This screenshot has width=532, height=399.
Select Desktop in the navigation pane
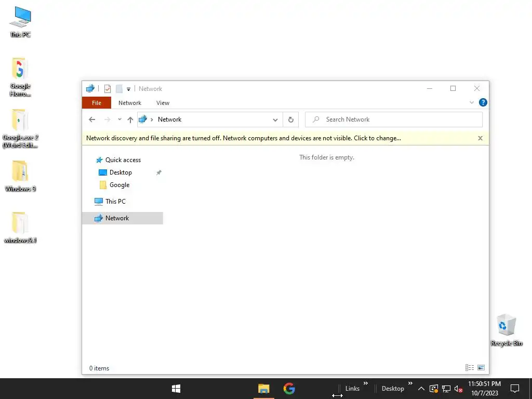click(x=121, y=172)
